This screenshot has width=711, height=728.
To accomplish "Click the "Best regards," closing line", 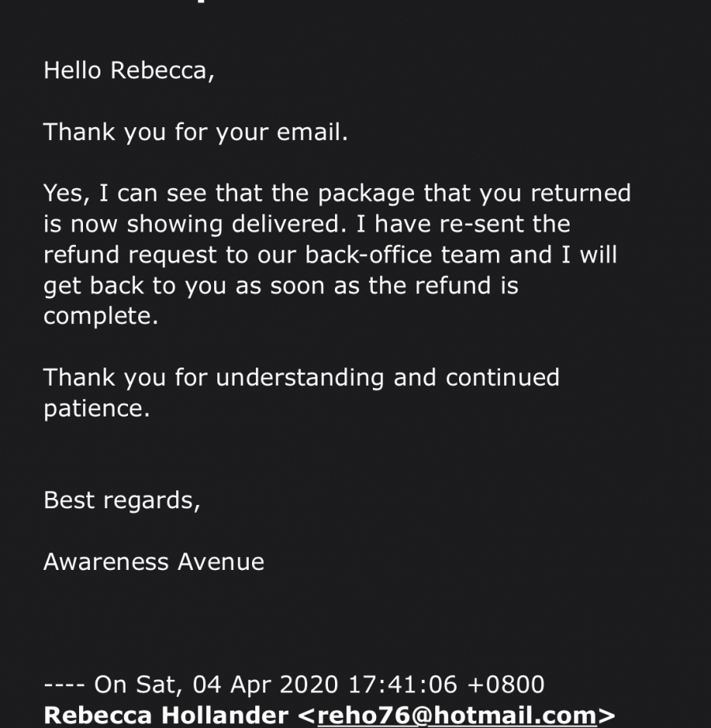I will tap(122, 500).
